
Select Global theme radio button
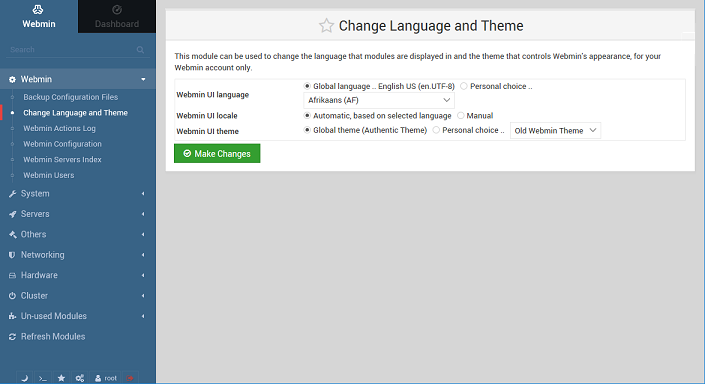[307, 130]
